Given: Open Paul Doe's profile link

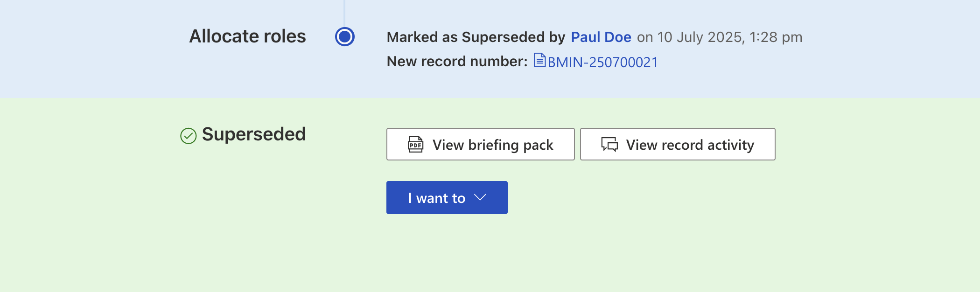Looking at the screenshot, I should click(x=601, y=37).
